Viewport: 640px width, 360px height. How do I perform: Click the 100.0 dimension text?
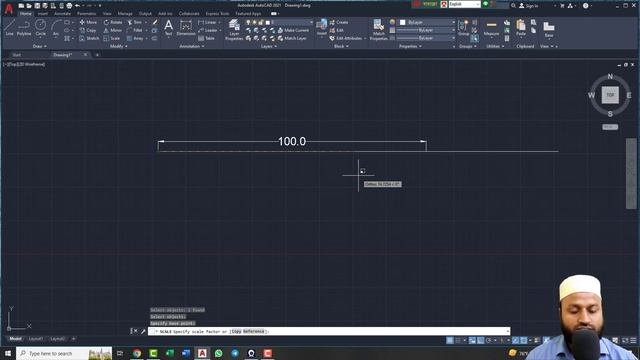pos(292,142)
